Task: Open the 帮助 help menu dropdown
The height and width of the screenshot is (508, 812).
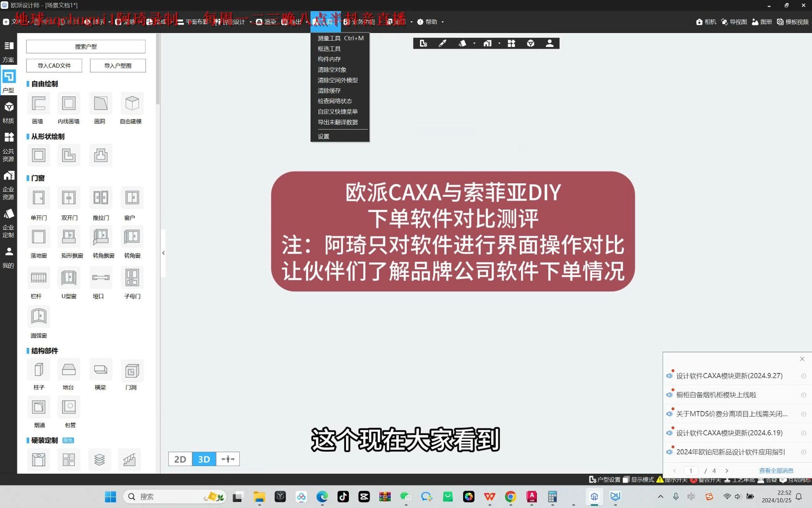Action: tap(430, 22)
